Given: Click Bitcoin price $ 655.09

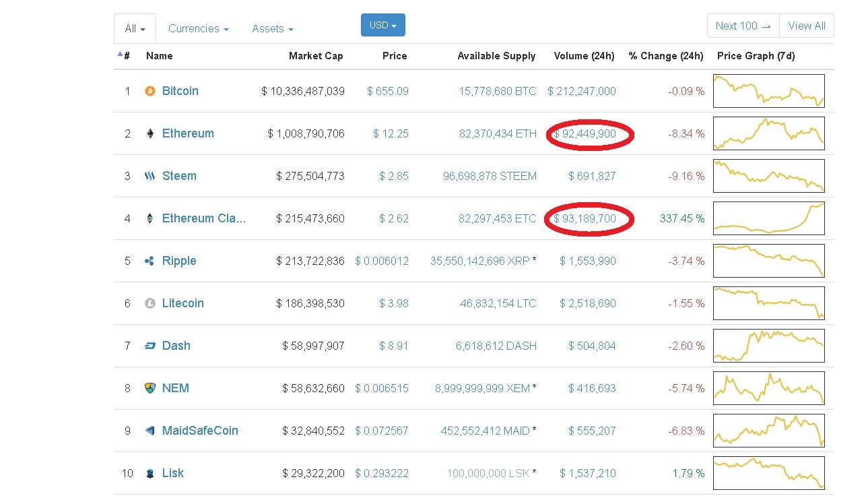Looking at the screenshot, I should (x=388, y=91).
